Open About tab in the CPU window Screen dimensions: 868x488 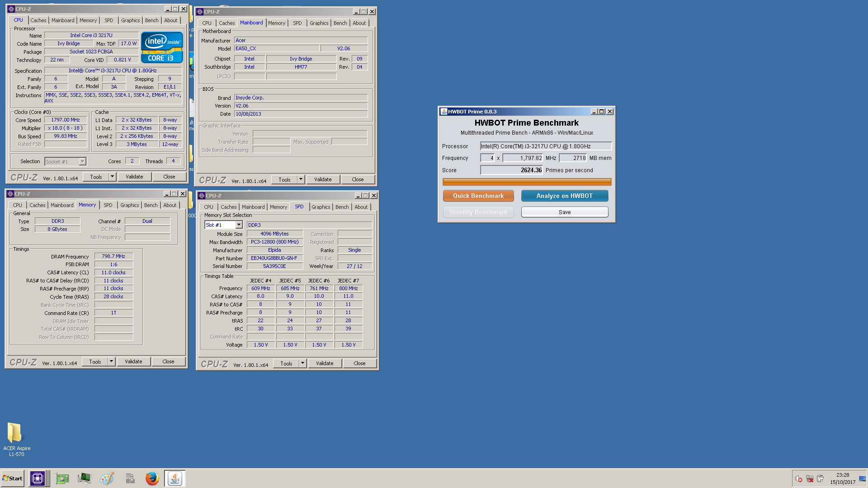point(171,20)
